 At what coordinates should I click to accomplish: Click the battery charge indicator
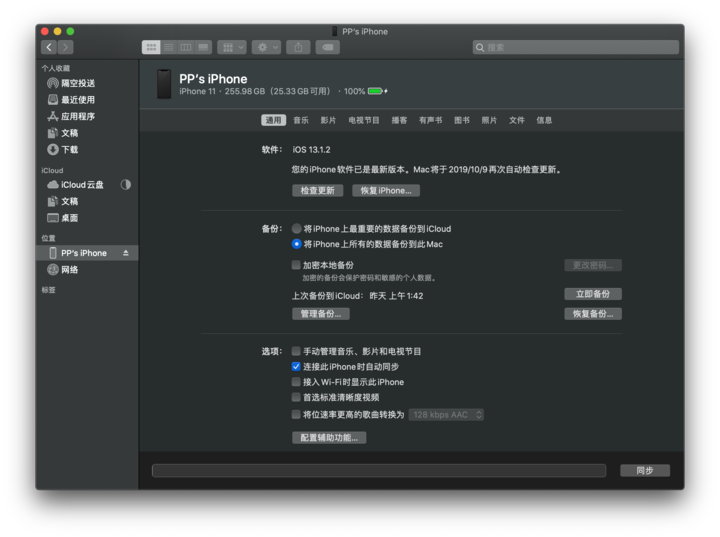tap(377, 91)
